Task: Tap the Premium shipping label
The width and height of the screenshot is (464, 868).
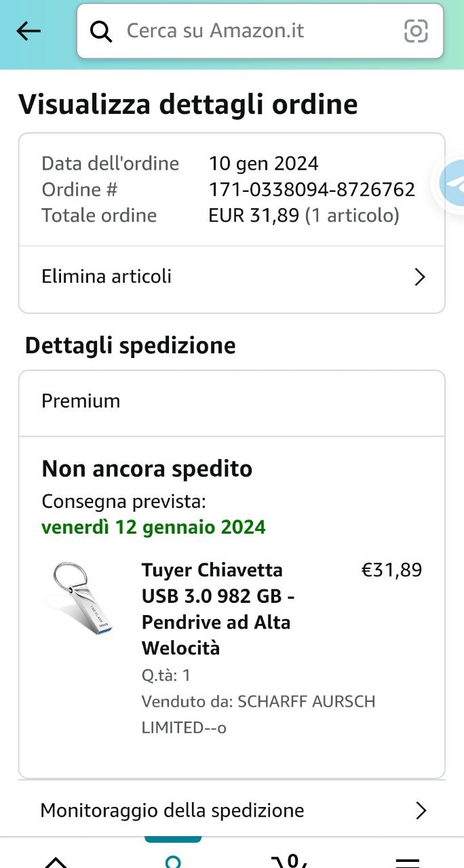Action: click(x=81, y=401)
